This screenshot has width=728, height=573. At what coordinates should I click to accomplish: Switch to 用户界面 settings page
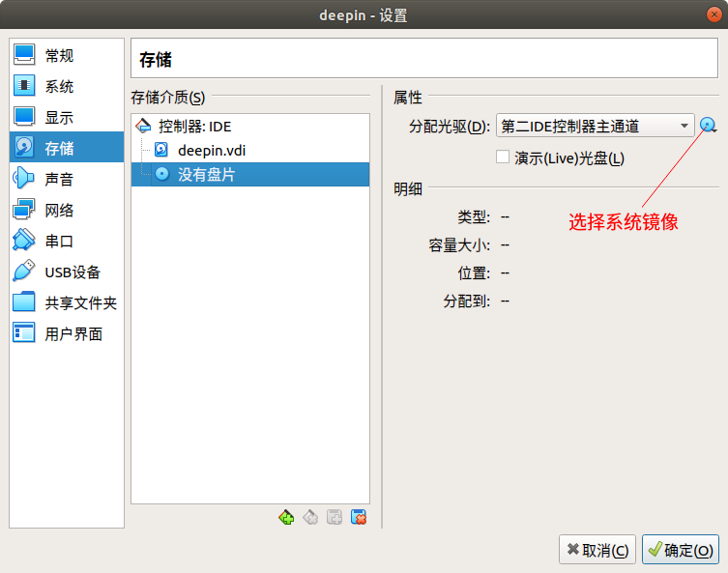[x=67, y=333]
